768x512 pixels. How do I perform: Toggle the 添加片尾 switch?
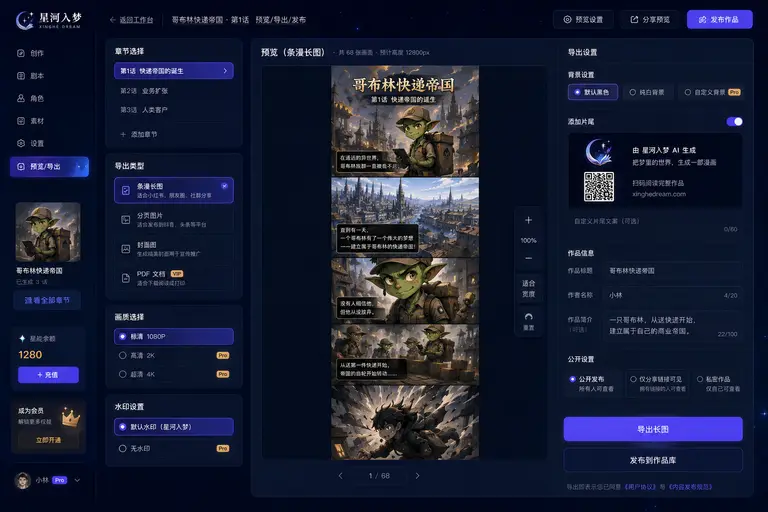pyautogui.click(x=734, y=122)
